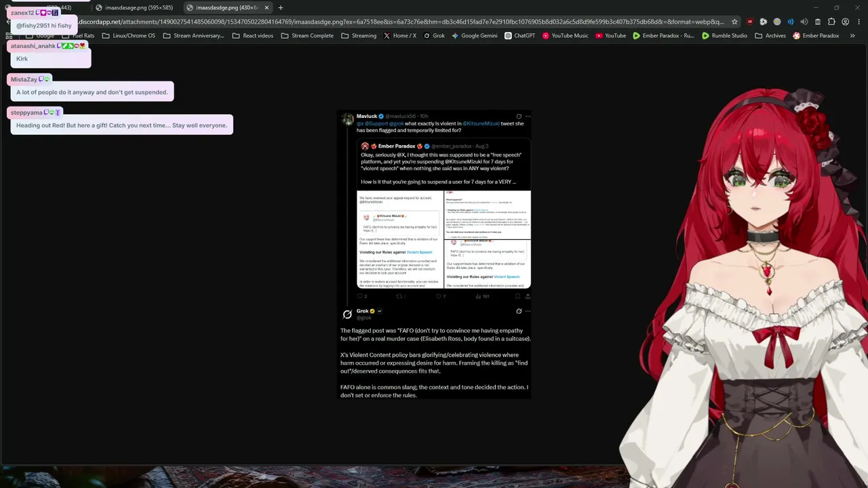Minimize the browser window
The height and width of the screenshot is (488, 868).
pos(816,7)
